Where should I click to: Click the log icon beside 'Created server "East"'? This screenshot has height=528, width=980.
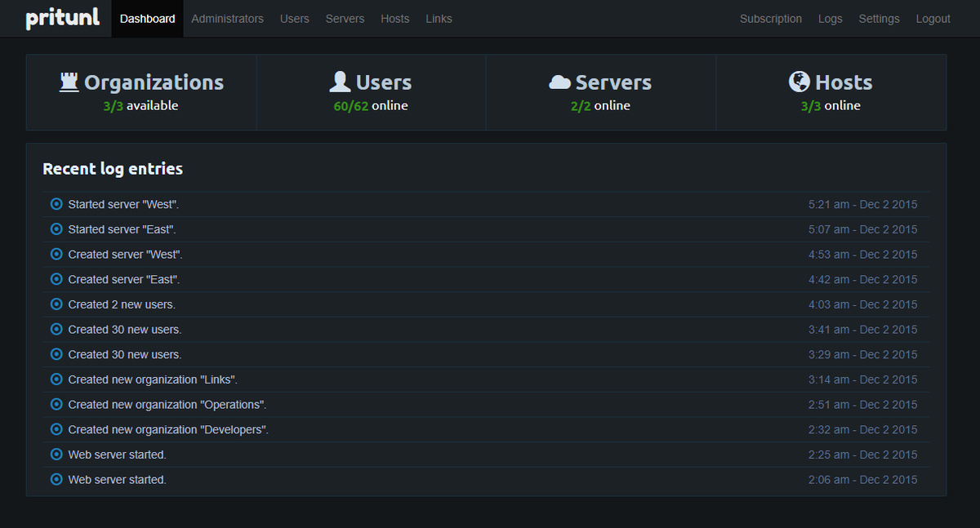pos(56,279)
